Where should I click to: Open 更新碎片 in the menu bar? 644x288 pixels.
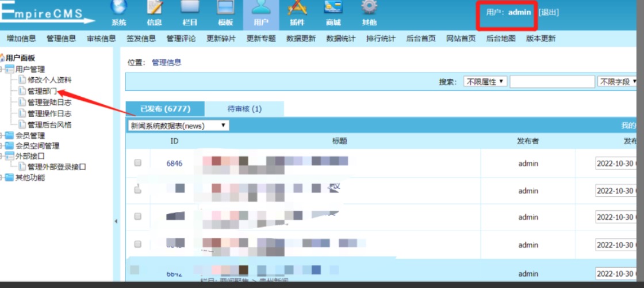(221, 39)
